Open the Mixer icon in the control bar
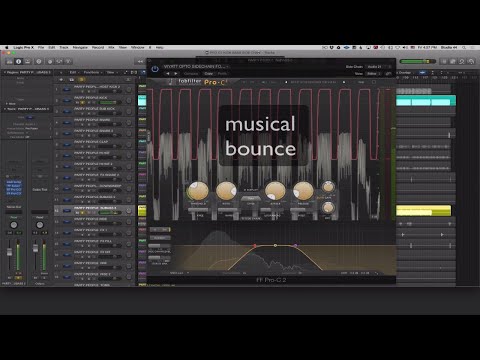The image size is (480, 360). click(59, 61)
